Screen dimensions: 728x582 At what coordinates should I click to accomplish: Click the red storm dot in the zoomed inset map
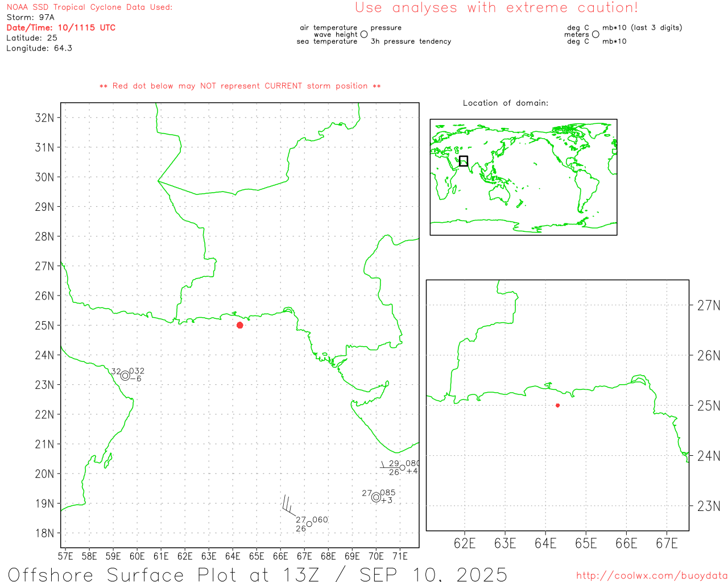(557, 405)
